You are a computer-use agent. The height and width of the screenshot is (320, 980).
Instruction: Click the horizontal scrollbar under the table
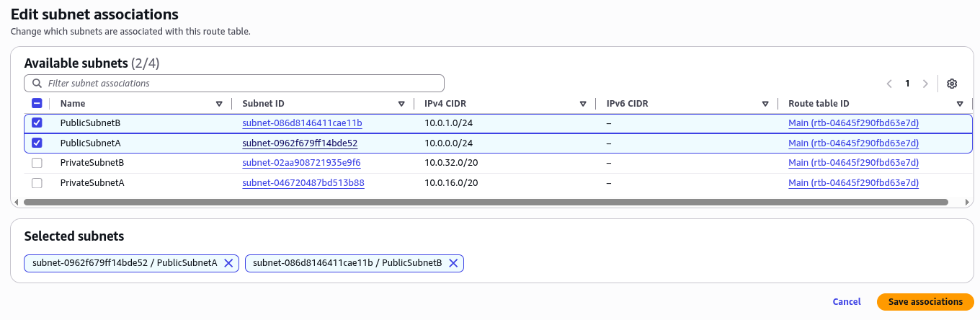(486, 203)
